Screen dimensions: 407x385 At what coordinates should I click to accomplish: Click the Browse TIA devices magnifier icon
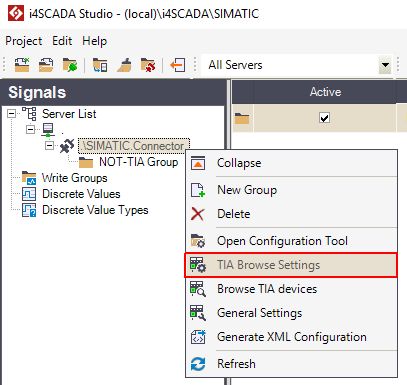point(198,289)
